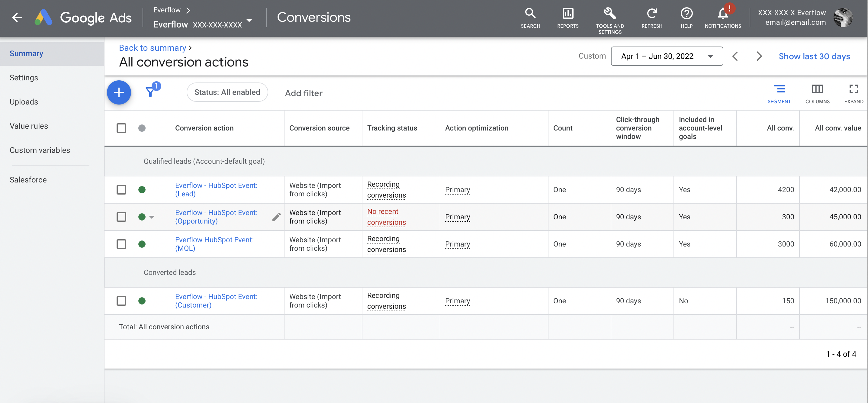This screenshot has width=868, height=403.
Task: Click the Conversion action column header
Action: tap(204, 128)
